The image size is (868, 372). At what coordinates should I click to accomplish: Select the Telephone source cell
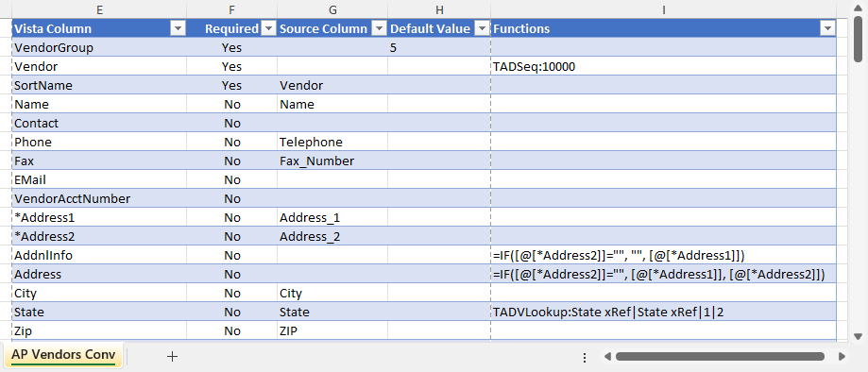click(x=332, y=142)
